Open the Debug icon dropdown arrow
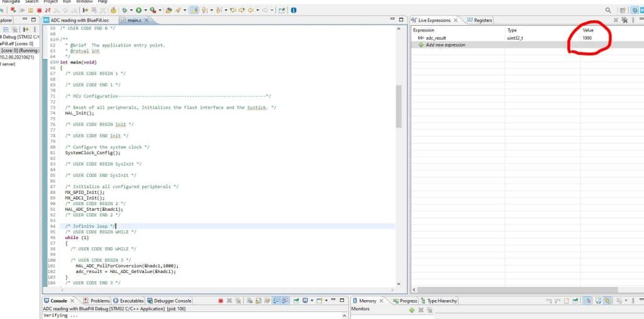Screen dimensions: 644x319 point(131,10)
